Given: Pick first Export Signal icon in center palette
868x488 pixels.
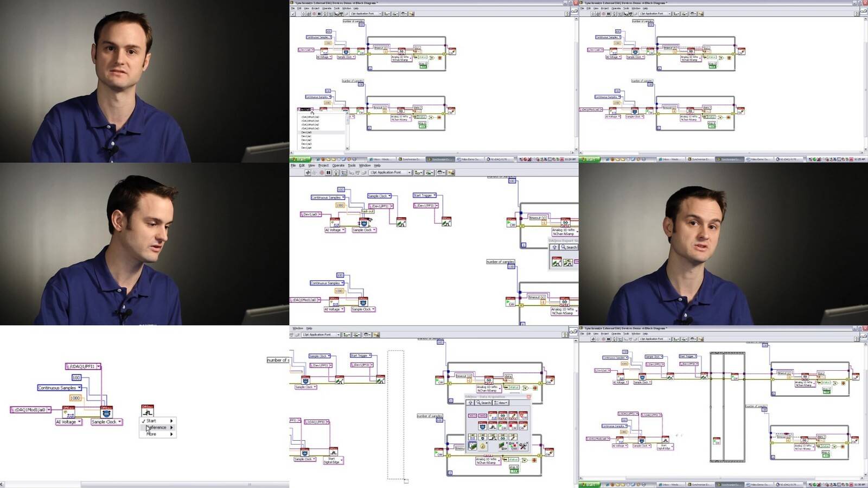Looking at the screenshot, I should [557, 262].
